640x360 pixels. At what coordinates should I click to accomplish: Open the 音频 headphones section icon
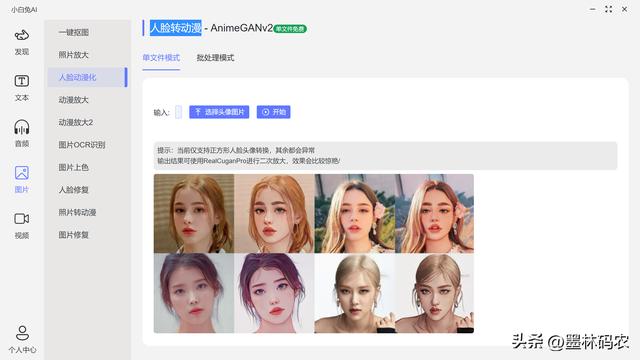(x=22, y=127)
